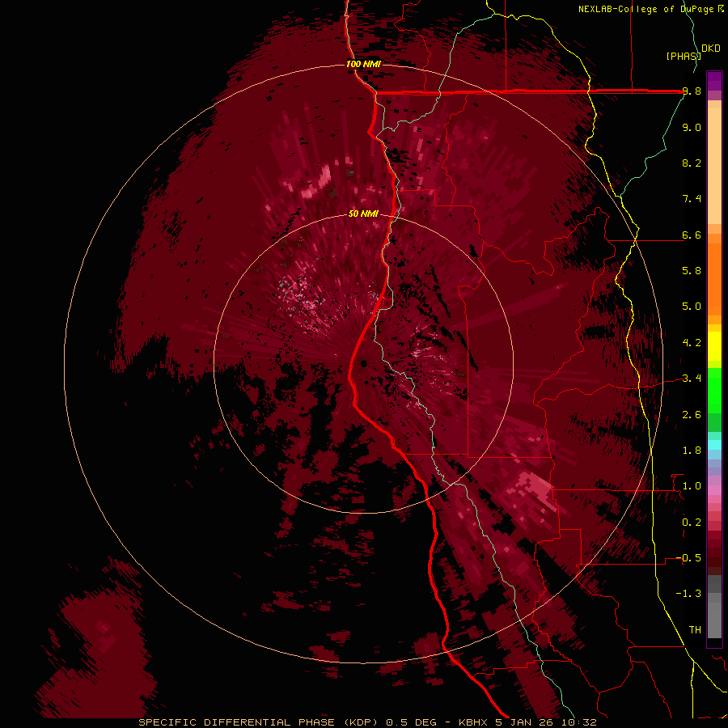
Task: Click the 8.2 value on color scale
Action: 692,163
